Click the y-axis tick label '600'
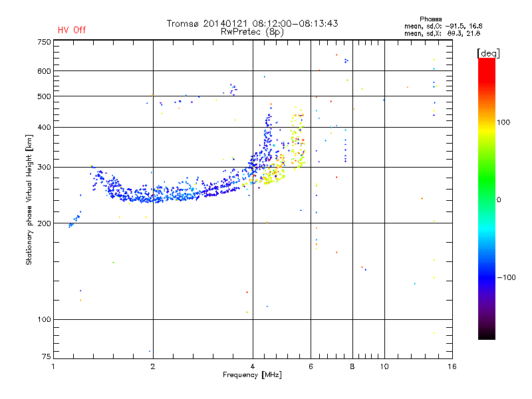This screenshot has width=532, height=399. click(44, 71)
